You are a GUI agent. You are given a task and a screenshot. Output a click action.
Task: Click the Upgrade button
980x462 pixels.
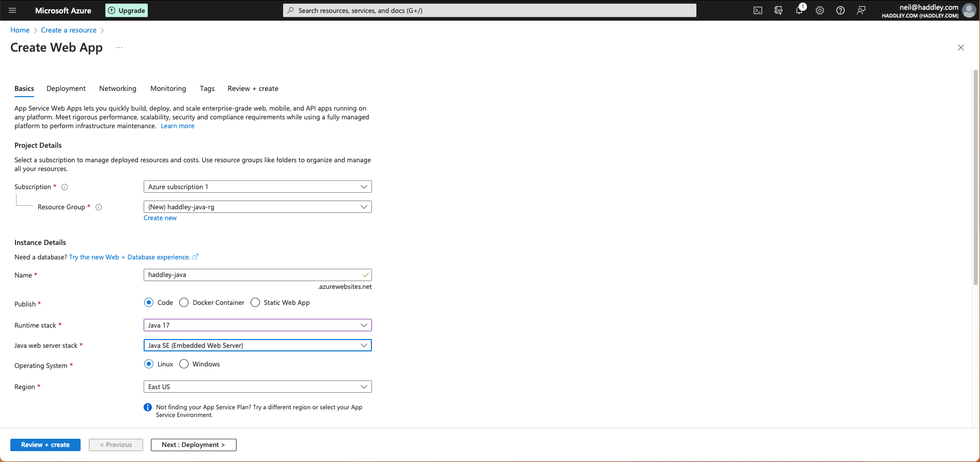pyautogui.click(x=127, y=10)
